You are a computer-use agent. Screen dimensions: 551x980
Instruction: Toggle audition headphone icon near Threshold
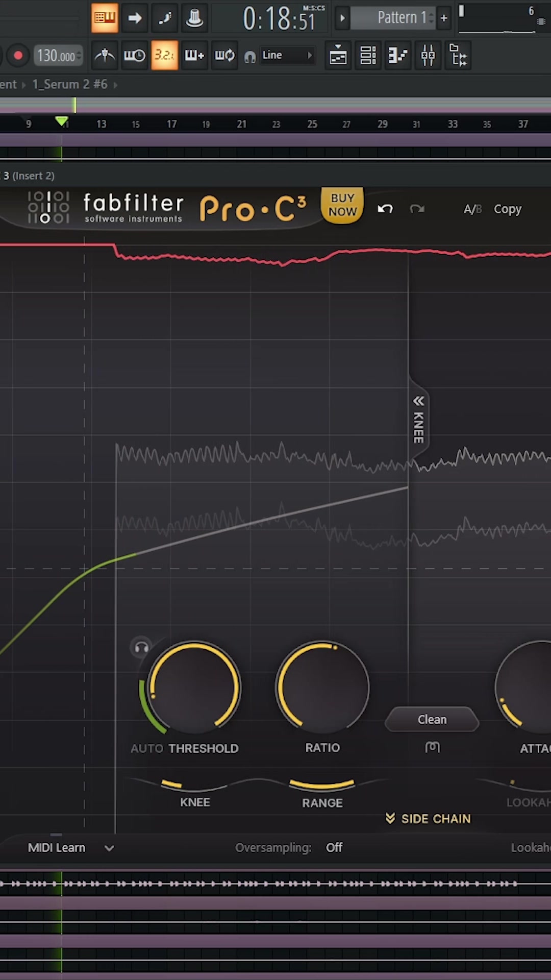click(x=141, y=648)
